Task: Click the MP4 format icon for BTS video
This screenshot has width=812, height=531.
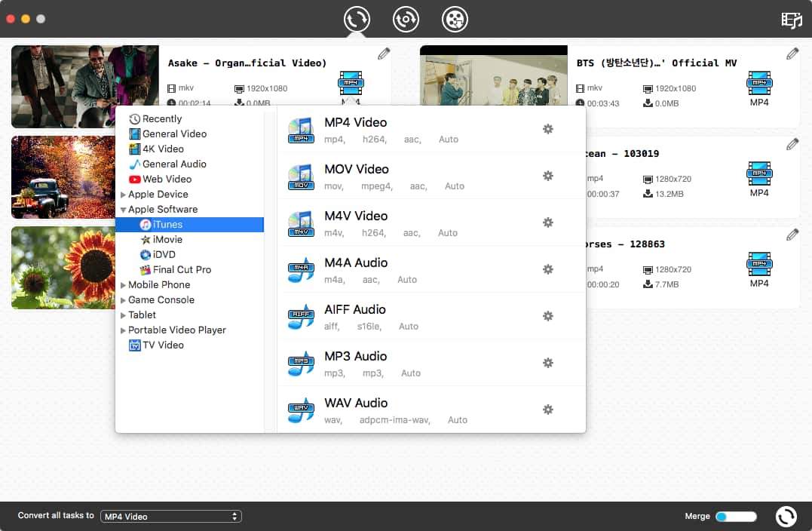Action: [x=759, y=84]
